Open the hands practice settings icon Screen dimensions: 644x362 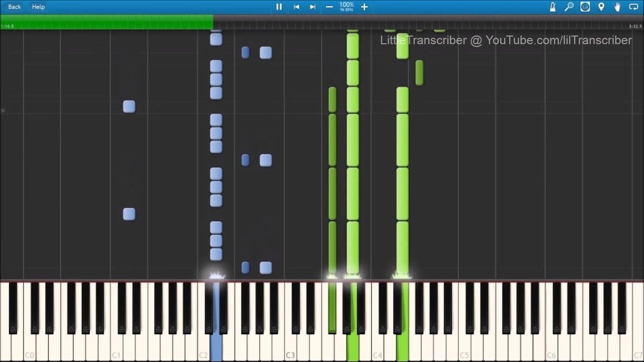point(617,7)
